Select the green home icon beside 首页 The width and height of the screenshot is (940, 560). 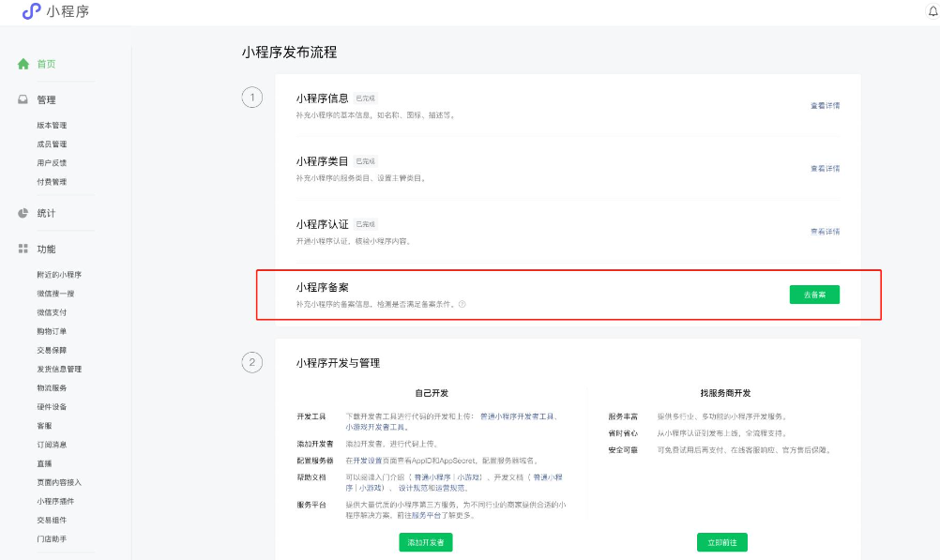23,65
